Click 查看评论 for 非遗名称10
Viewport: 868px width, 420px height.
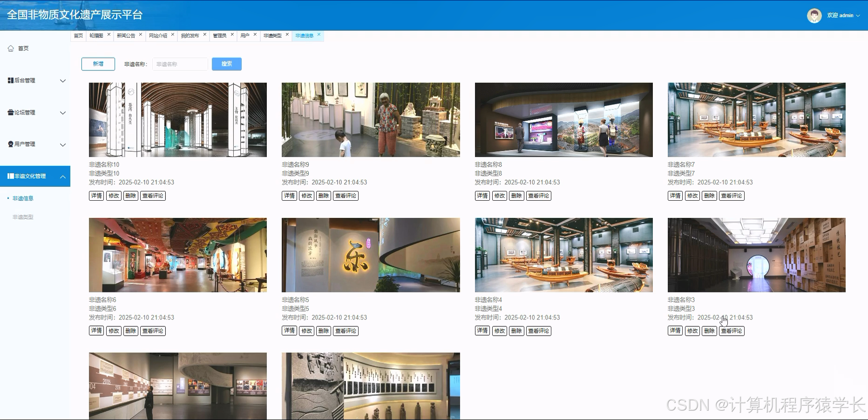153,196
